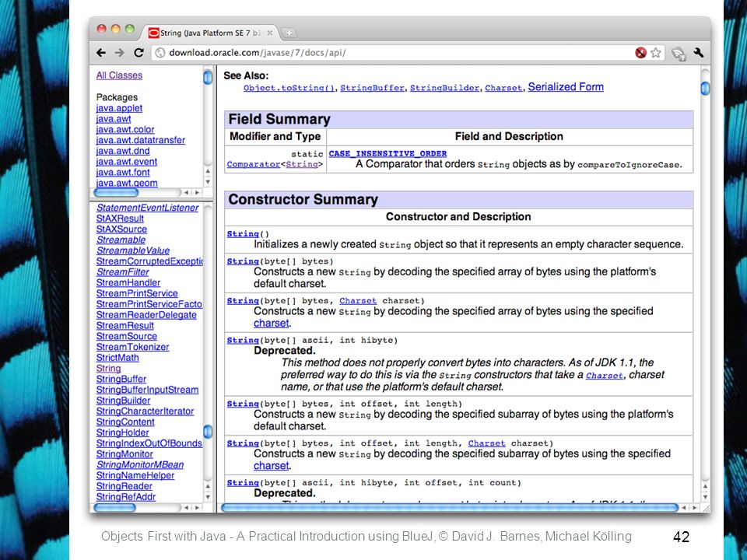Open the Streamable class link
The height and width of the screenshot is (560, 747).
tap(121, 240)
